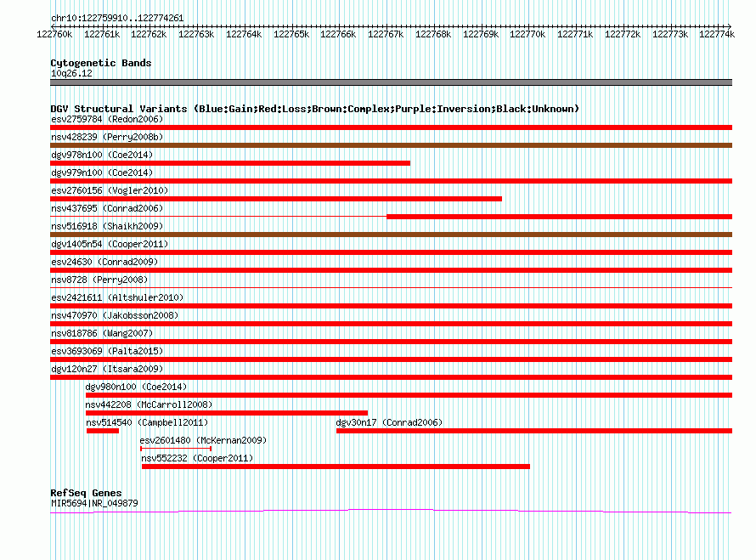Click the nsv442208 (McCarroll2008) label
The width and height of the screenshot is (756, 560).
click(149, 404)
